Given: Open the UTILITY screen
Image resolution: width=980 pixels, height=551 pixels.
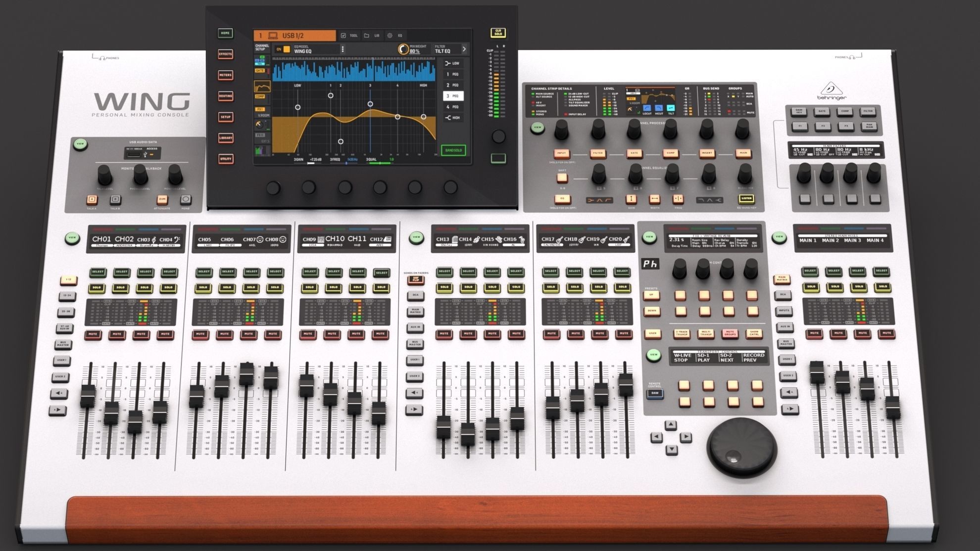Looking at the screenshot, I should (x=226, y=158).
